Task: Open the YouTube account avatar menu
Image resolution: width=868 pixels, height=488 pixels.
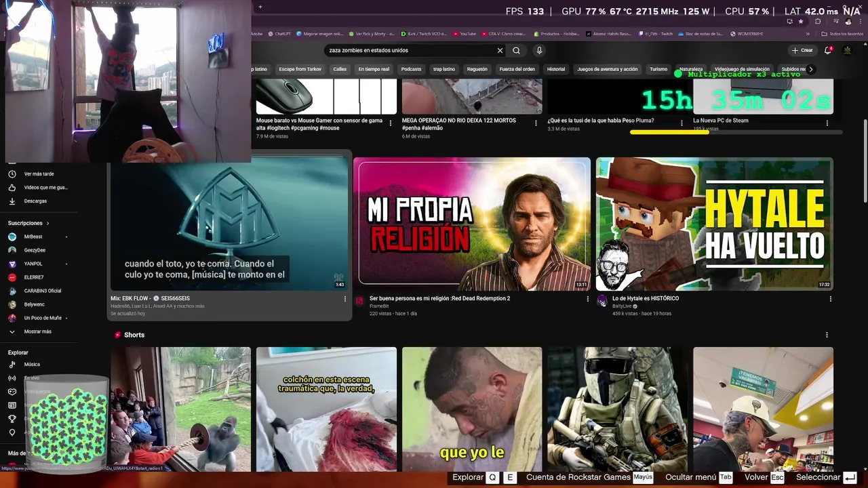Action: coord(847,50)
